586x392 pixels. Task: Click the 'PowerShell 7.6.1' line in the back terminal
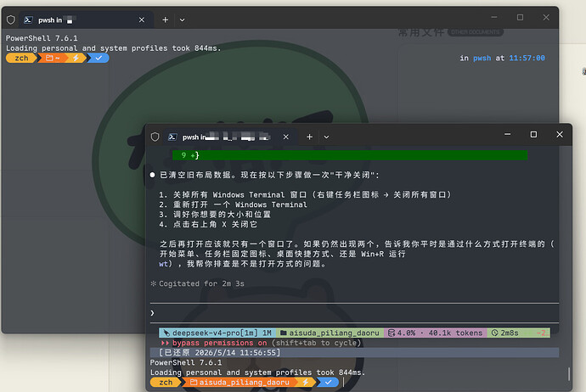[42, 38]
